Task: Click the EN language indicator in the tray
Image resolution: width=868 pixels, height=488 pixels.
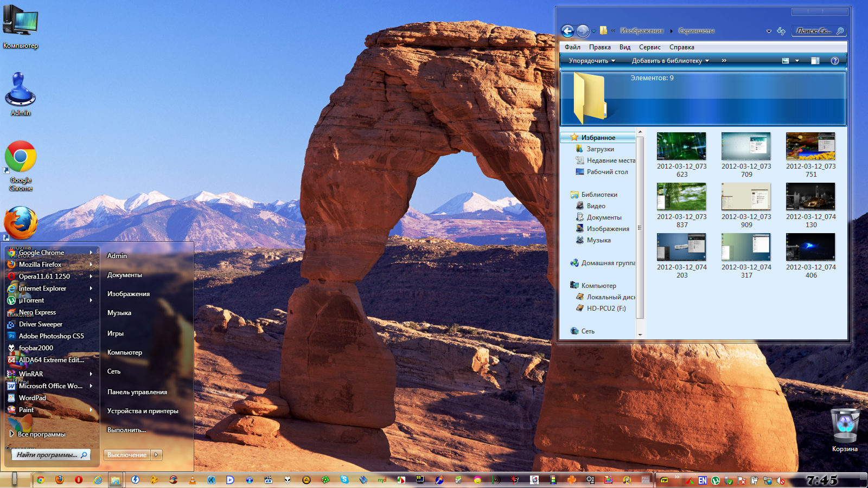Action: [x=703, y=480]
